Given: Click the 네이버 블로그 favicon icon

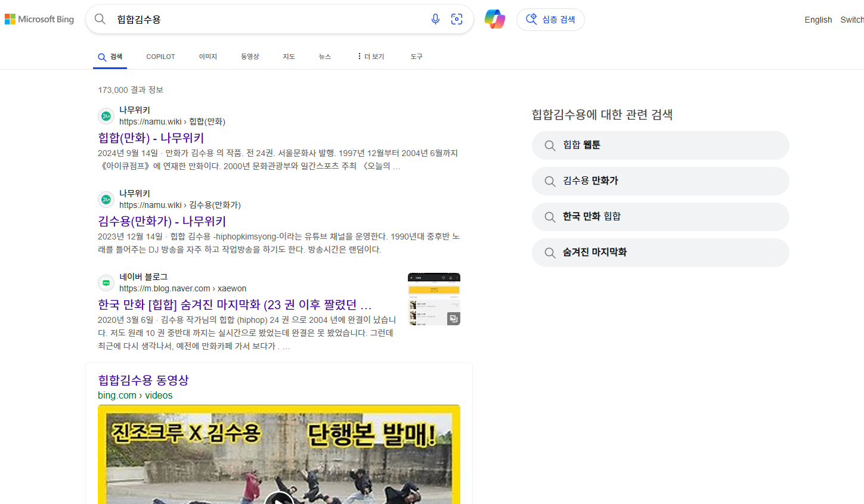Looking at the screenshot, I should pyautogui.click(x=106, y=283).
